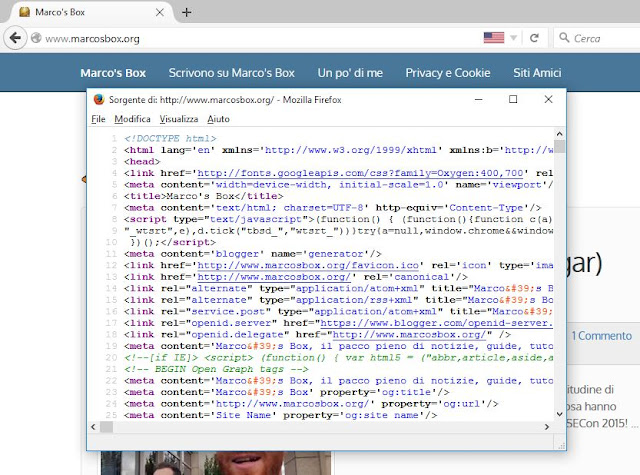The width and height of the screenshot is (640, 475).
Task: Open Un po' di me page
Action: 350,73
